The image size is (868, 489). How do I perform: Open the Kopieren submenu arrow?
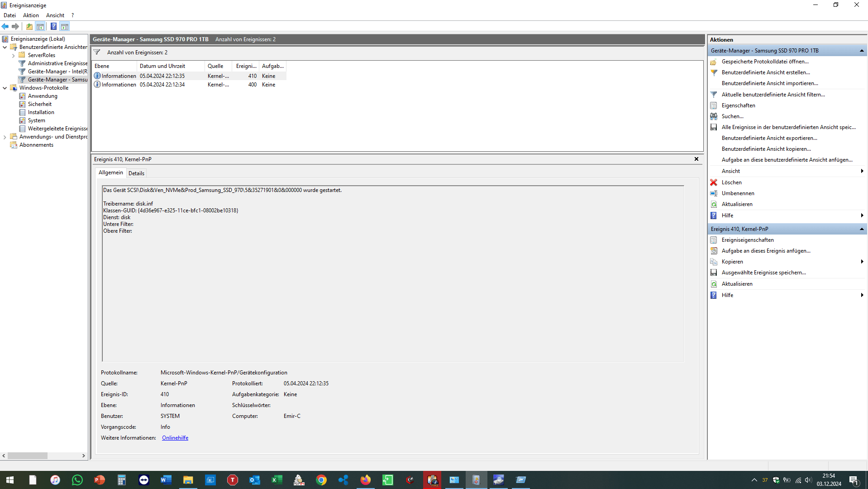862,262
